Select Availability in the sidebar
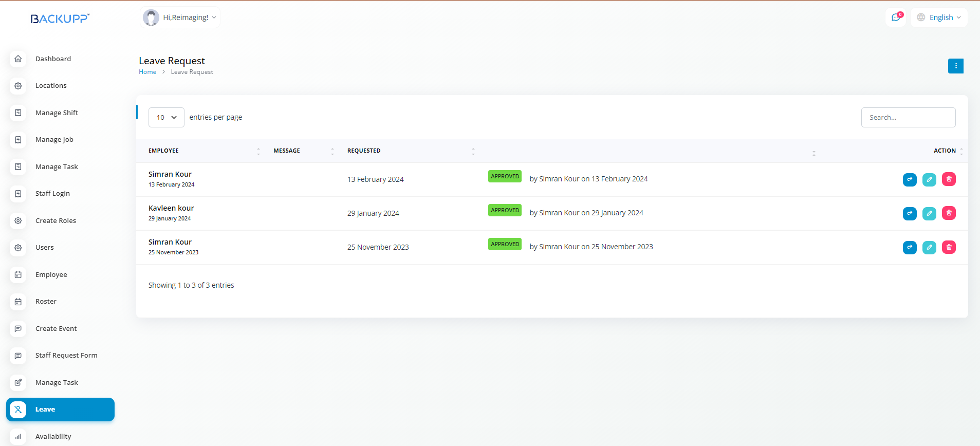The height and width of the screenshot is (446, 980). pos(53,436)
